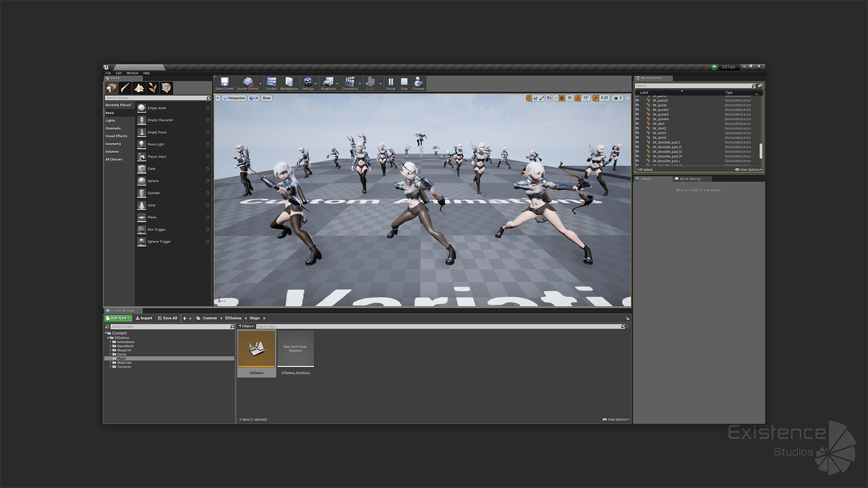
Task: Click the Add New button
Action: point(118,318)
